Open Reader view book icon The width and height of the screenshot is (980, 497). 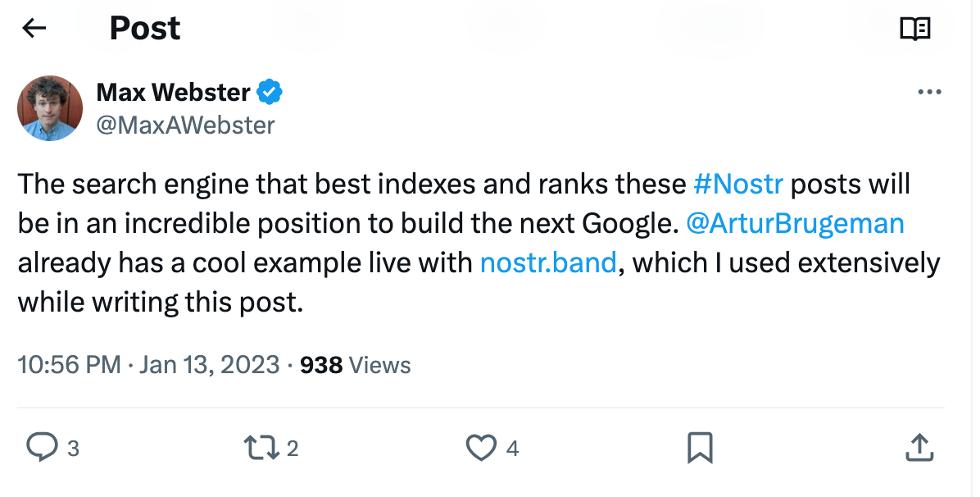(914, 30)
